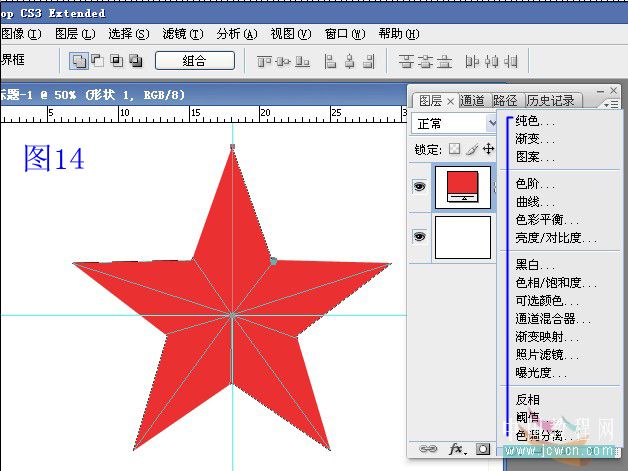This screenshot has height=471, width=628.
Task: Open the 窗口(W) menu
Action: pyautogui.click(x=345, y=34)
